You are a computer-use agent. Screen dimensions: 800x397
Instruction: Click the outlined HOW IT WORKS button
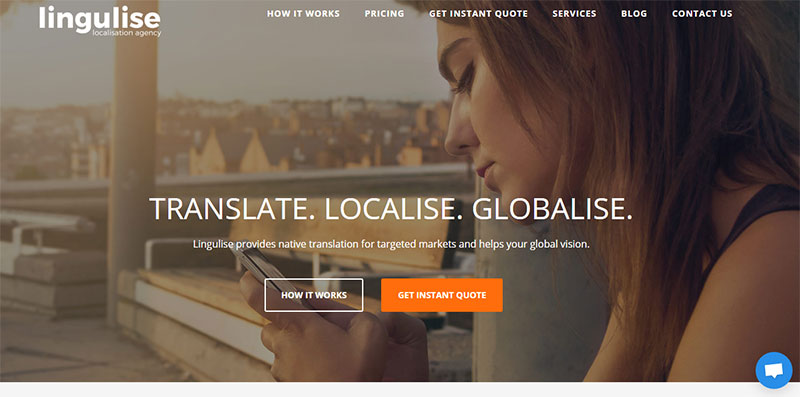click(x=314, y=295)
